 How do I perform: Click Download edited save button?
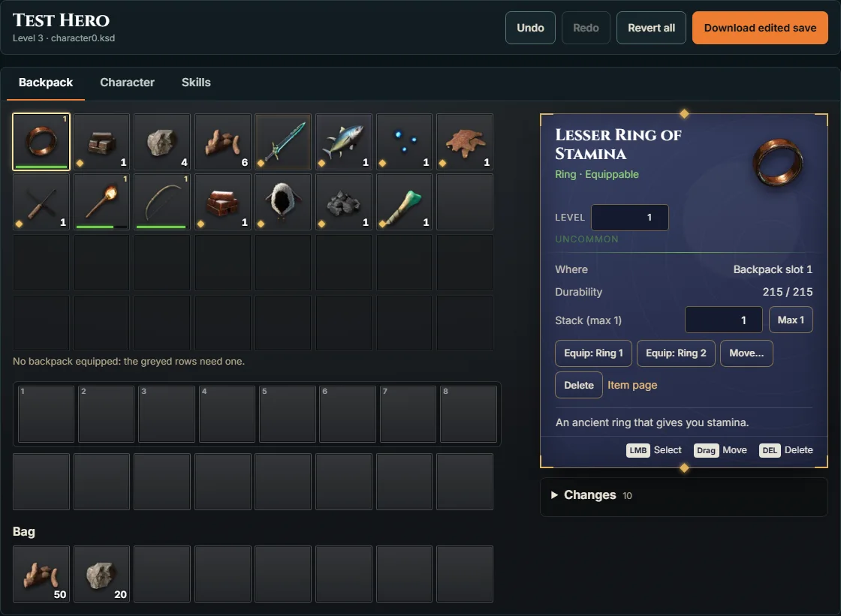coord(760,28)
